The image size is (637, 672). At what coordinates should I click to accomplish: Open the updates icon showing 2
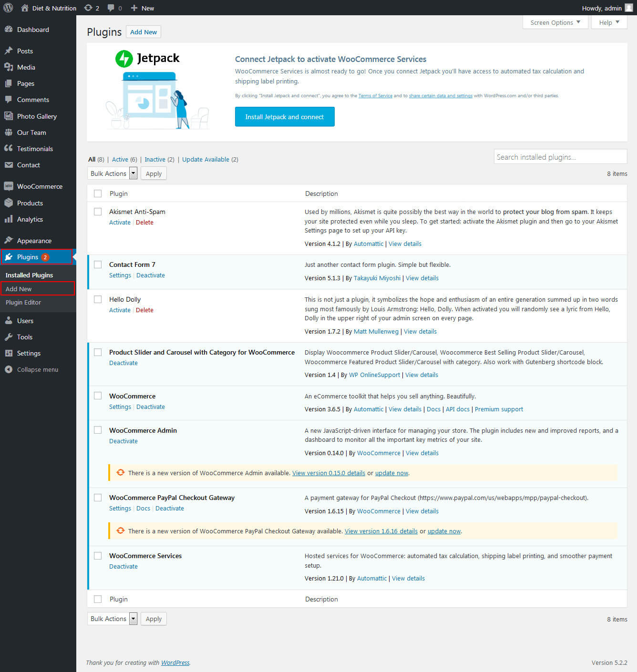(88, 8)
